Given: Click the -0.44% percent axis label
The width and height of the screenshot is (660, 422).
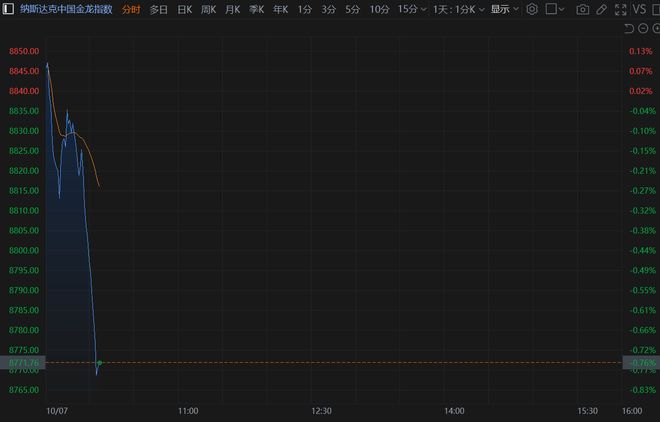Looking at the screenshot, I should [642, 250].
